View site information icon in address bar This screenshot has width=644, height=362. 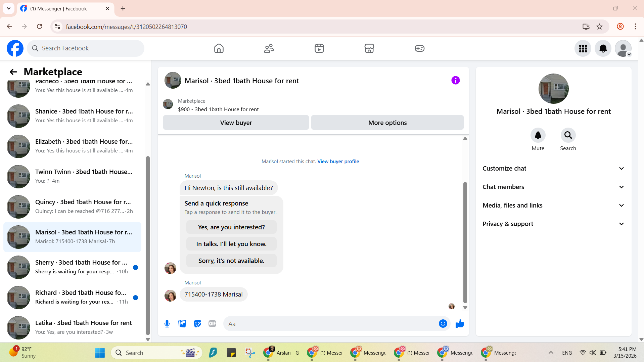coord(57,27)
